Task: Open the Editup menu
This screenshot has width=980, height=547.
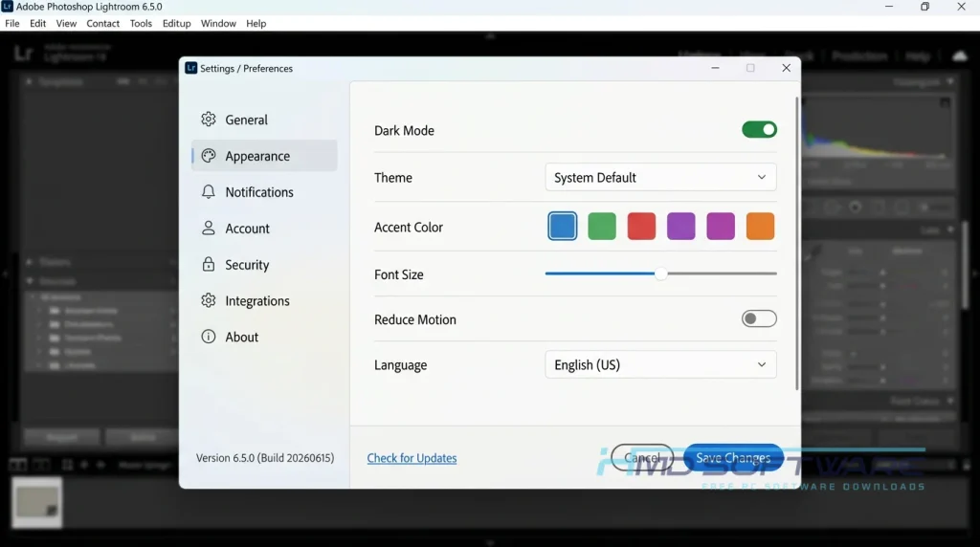Action: 176,23
